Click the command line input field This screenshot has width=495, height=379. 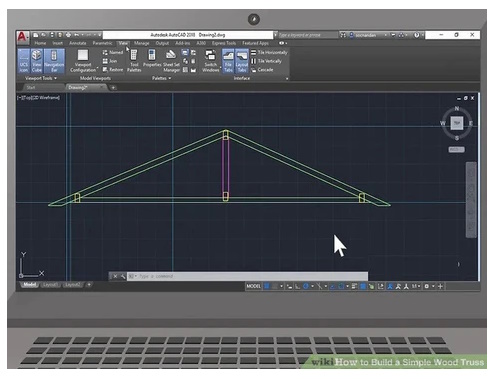pos(247,276)
